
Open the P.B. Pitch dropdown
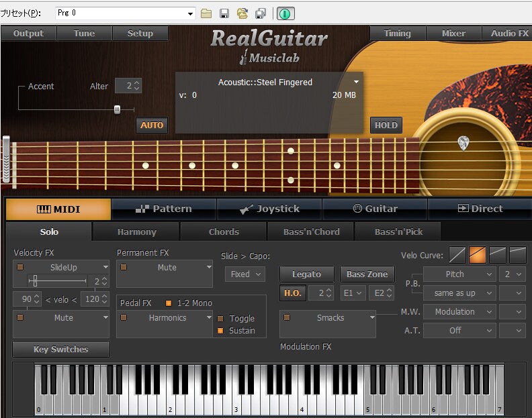pos(459,274)
